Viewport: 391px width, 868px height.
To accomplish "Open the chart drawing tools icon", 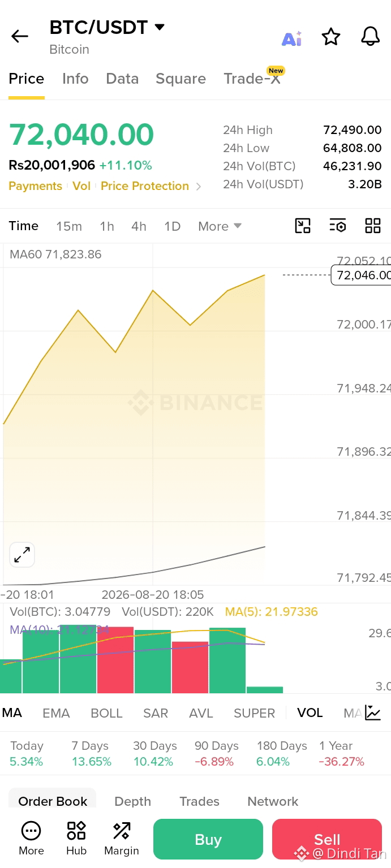I will pyautogui.click(x=303, y=226).
